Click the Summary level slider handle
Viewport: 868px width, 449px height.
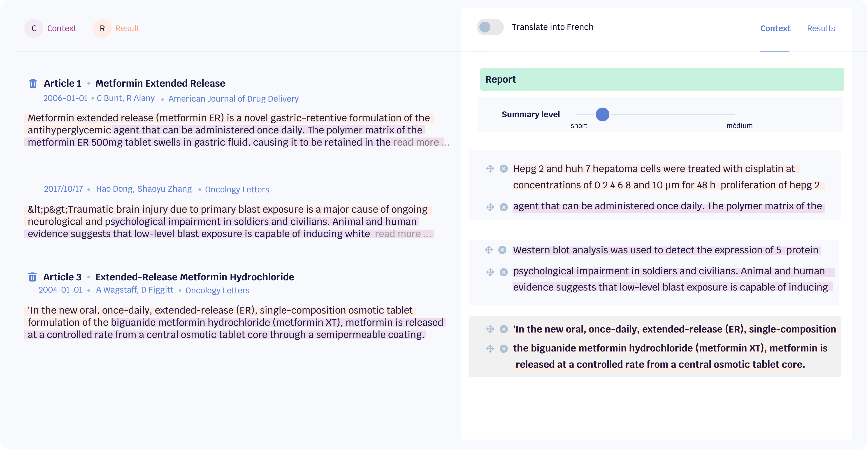pyautogui.click(x=603, y=114)
